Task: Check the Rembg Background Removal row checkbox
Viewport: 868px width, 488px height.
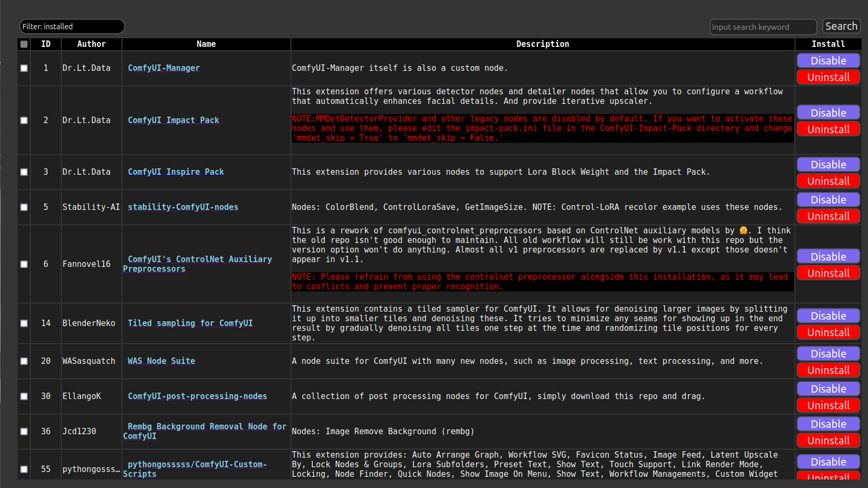Action: [x=24, y=432]
